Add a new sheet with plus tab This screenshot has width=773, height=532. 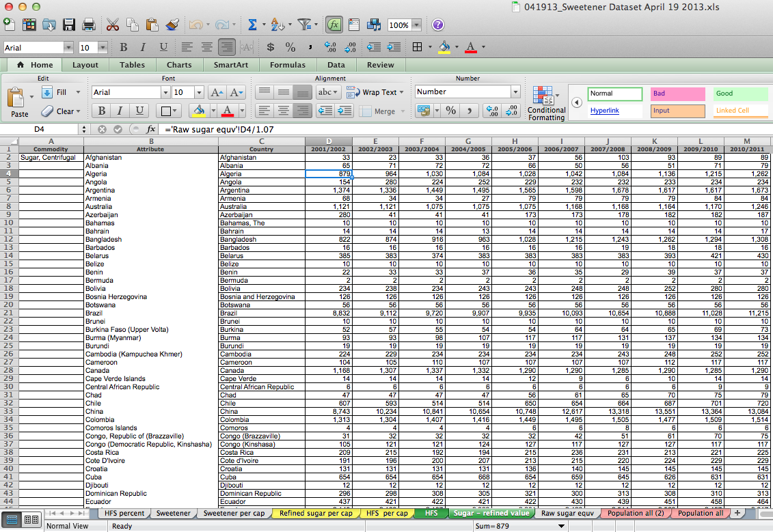pyautogui.click(x=737, y=513)
